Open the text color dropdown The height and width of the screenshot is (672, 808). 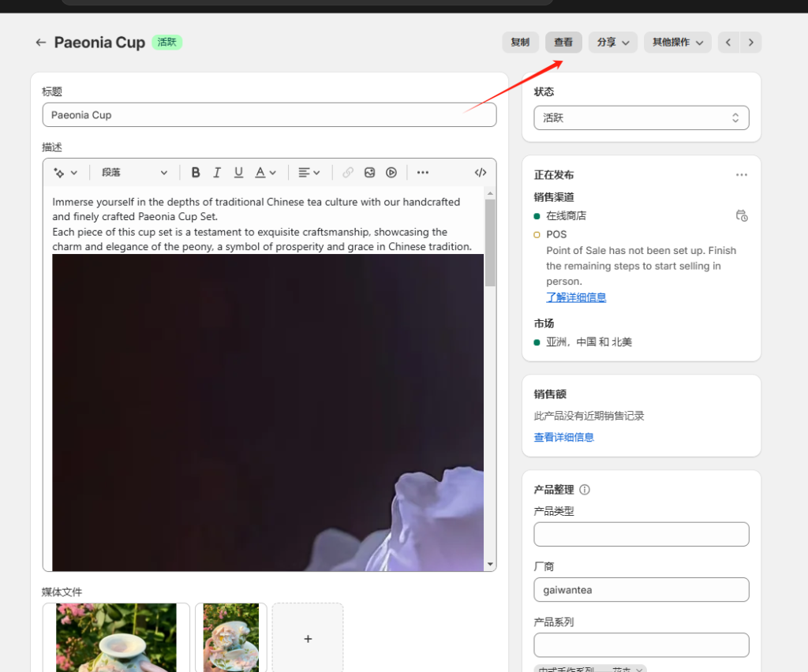point(266,173)
